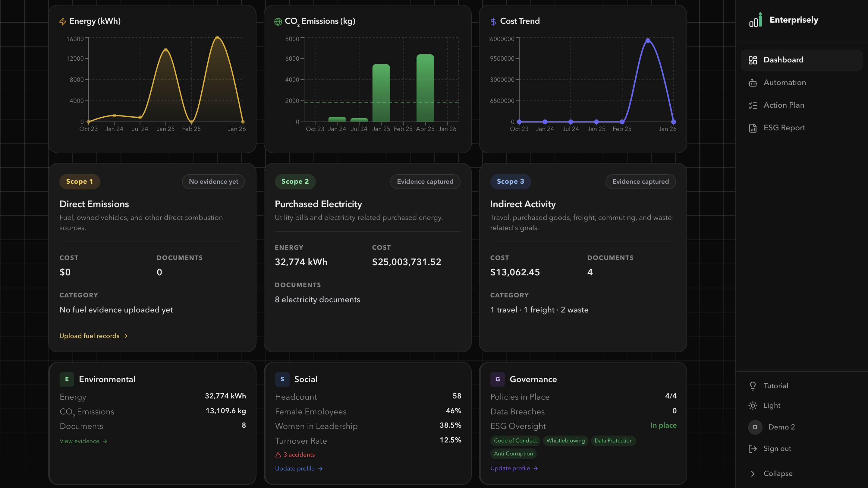Click the Dashboard grid icon
The height and width of the screenshot is (488, 868).
753,60
